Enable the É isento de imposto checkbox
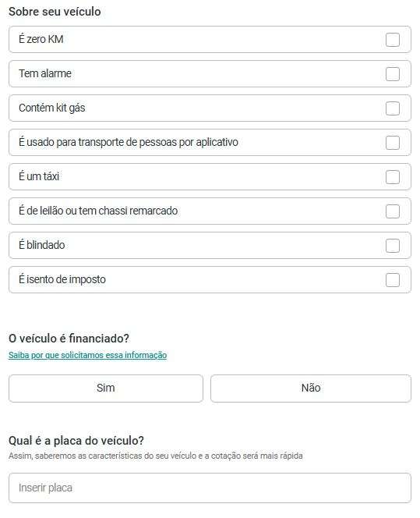420x518 pixels. (392, 280)
